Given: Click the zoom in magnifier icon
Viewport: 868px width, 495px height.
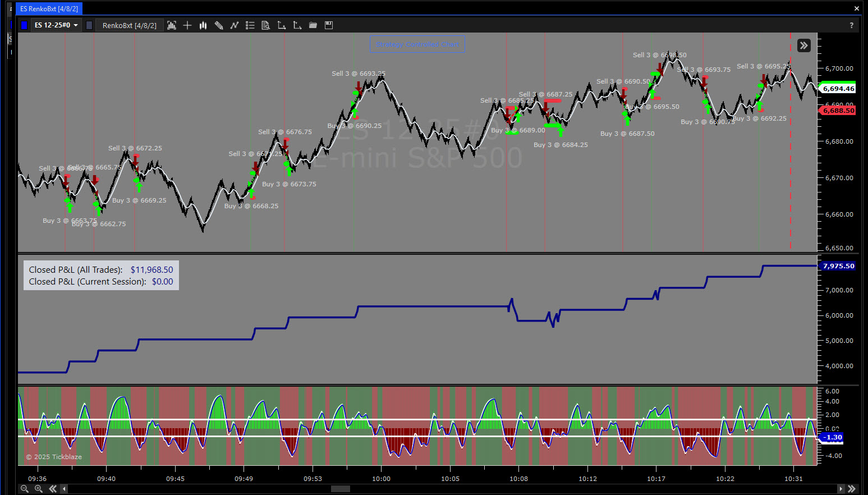Looking at the screenshot, I should pyautogui.click(x=39, y=489).
